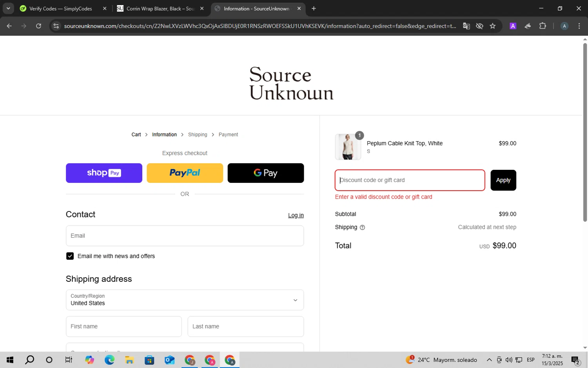The image size is (588, 368).
Task: Click the Log in link
Action: (x=296, y=215)
